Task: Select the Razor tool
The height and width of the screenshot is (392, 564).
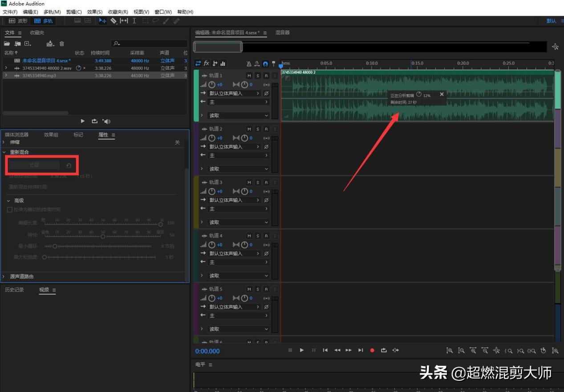Action: (114, 21)
